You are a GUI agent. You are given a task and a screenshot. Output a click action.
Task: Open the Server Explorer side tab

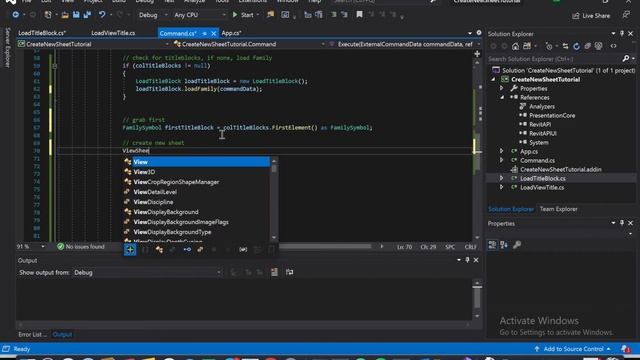click(7, 48)
